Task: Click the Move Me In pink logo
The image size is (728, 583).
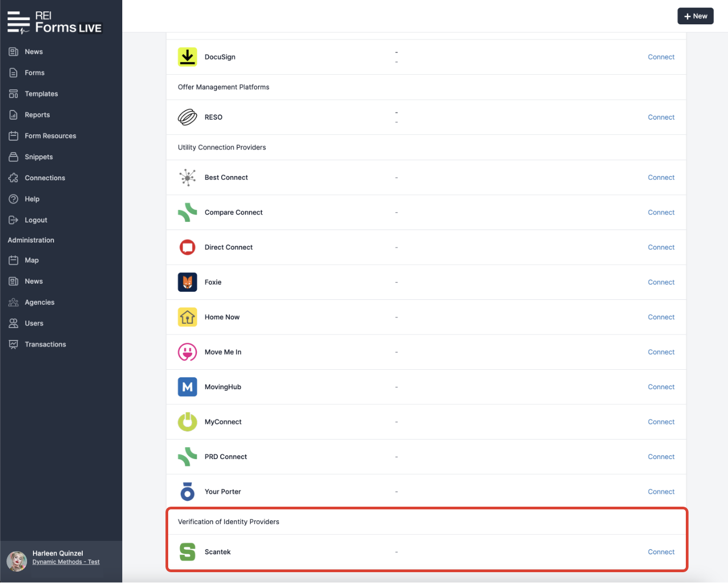Action: pos(188,352)
